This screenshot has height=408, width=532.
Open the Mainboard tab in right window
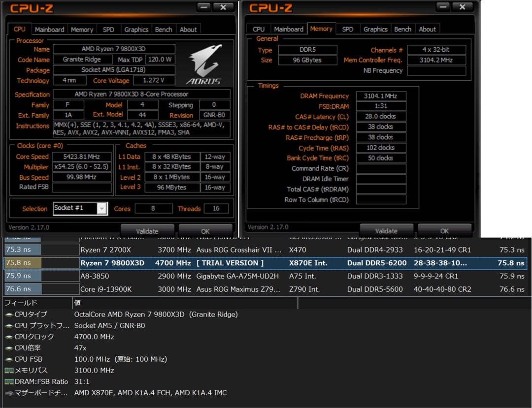tap(289, 29)
